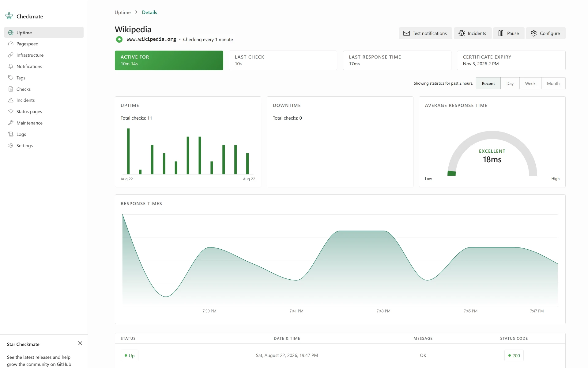Click the Tags label icon

11,78
